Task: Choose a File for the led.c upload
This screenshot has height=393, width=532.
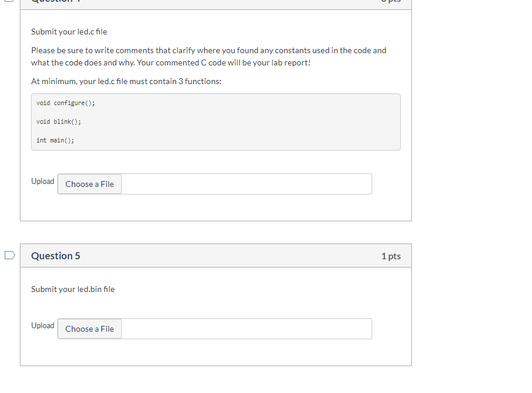Action: tap(90, 184)
